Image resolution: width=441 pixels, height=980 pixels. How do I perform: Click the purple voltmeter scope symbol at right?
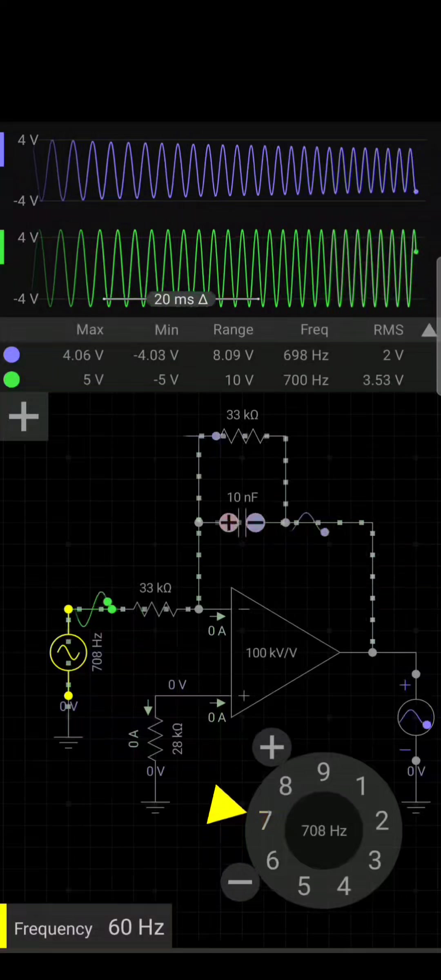click(x=416, y=717)
